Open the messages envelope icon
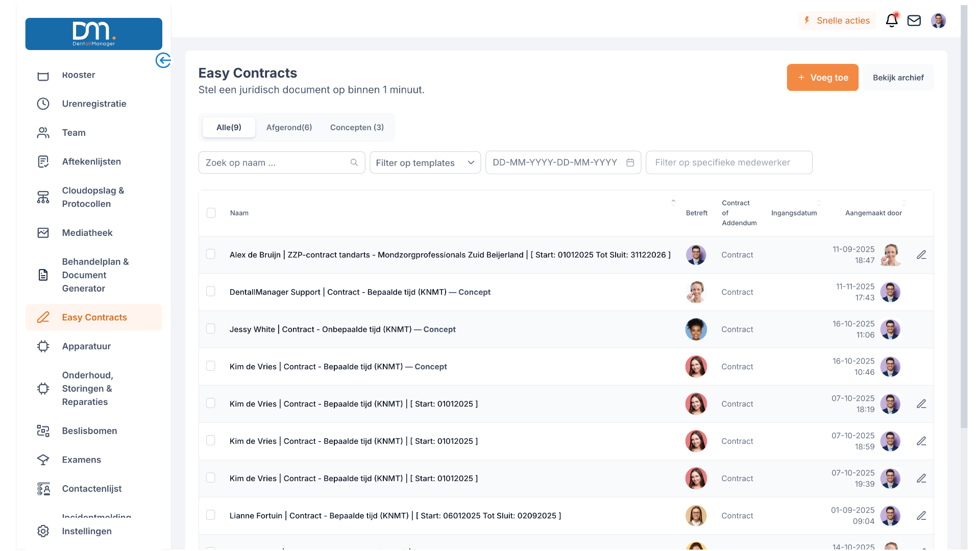The height and width of the screenshot is (551, 980). [914, 20]
